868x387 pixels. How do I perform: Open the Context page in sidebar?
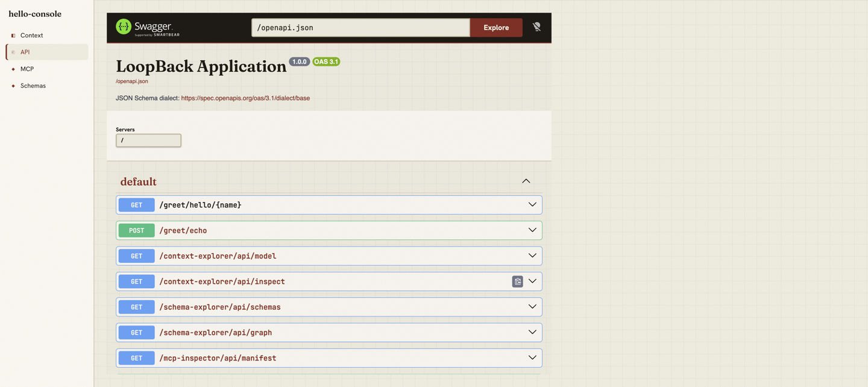47,36
